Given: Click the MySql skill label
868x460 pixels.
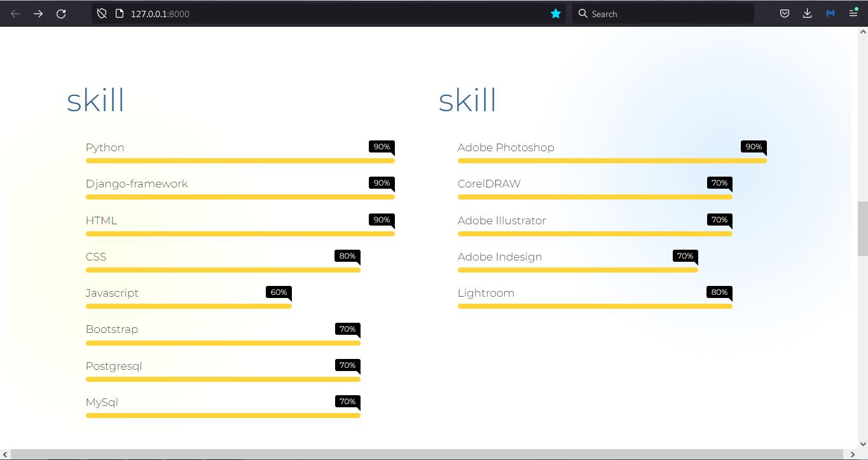Looking at the screenshot, I should click(x=102, y=402).
